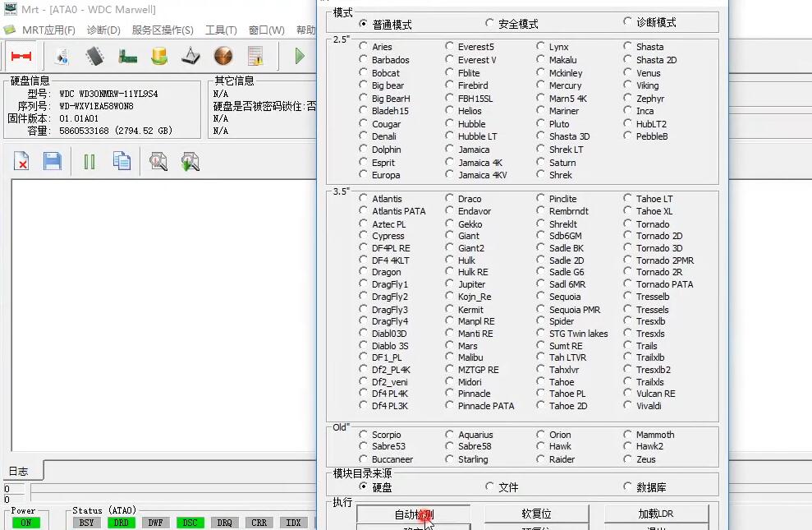Open the 服务区操作(S) menu
The height and width of the screenshot is (530, 812).
coord(163,30)
